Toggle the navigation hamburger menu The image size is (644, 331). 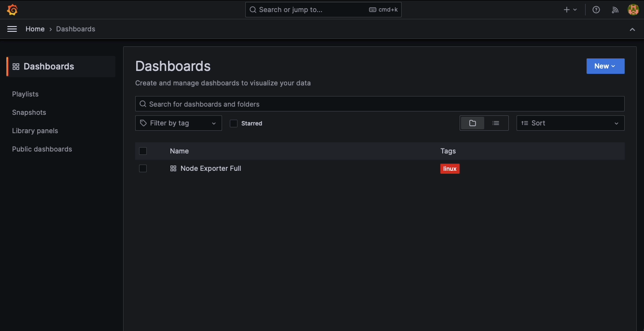[x=12, y=29]
